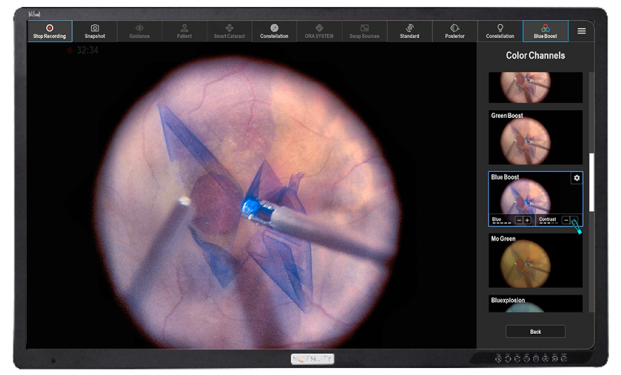Decrease Contrast with the minus button
This screenshot has width=621, height=375.
tap(566, 220)
